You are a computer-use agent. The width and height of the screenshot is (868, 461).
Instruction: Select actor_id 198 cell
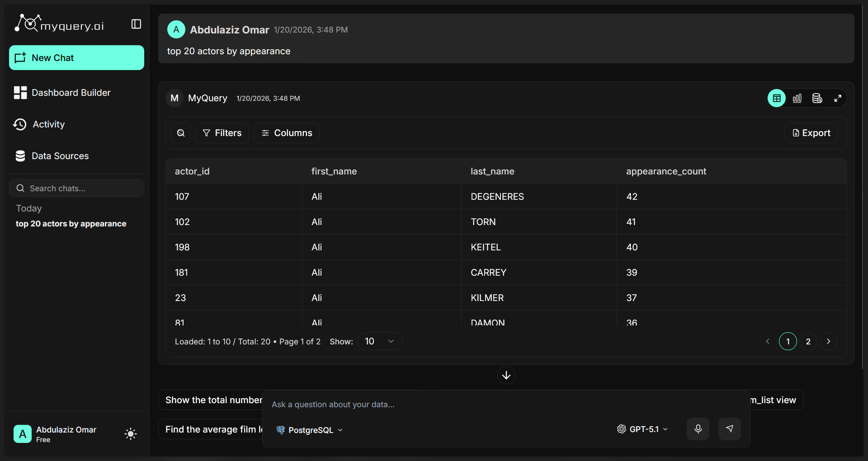click(234, 247)
